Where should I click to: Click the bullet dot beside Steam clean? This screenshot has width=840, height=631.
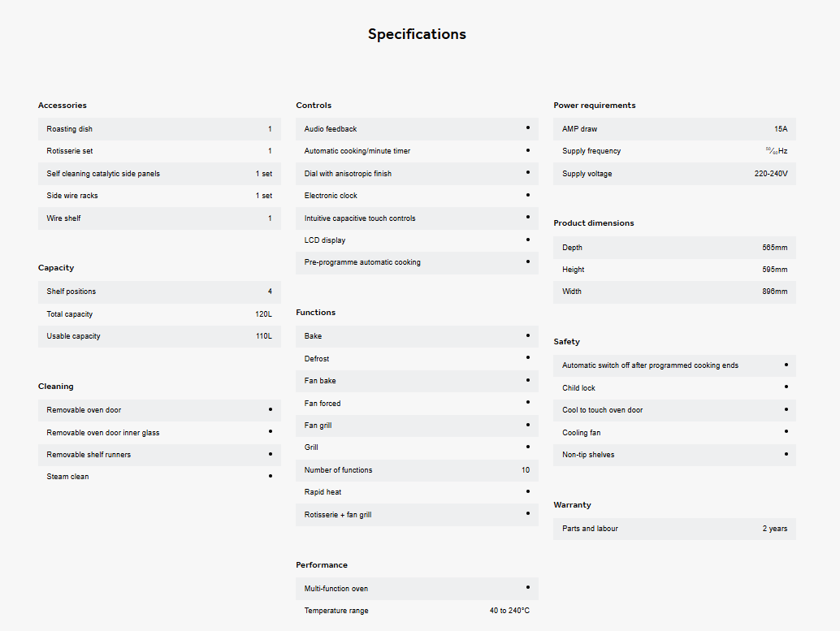tap(270, 476)
